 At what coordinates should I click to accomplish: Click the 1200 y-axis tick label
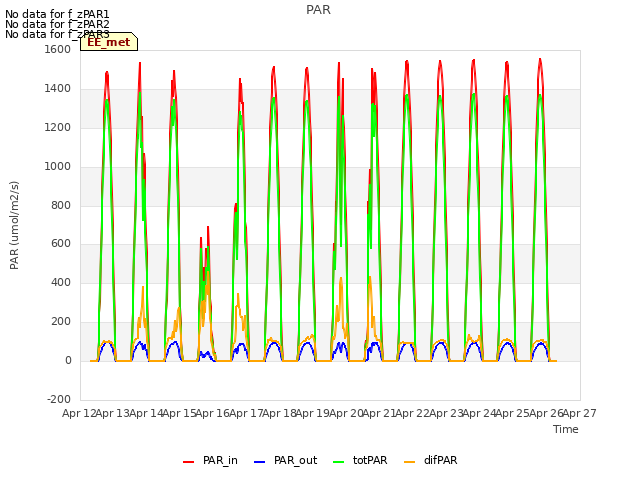coord(58,127)
